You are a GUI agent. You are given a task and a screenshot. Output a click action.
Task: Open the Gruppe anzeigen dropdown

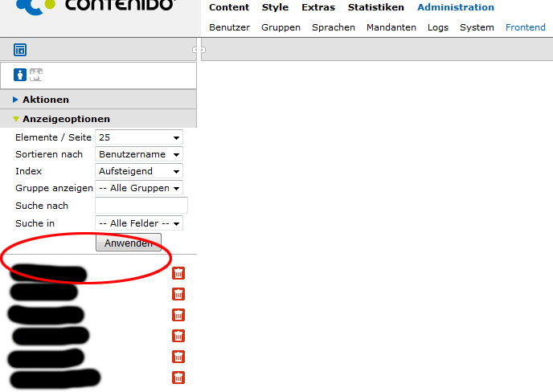(x=138, y=188)
